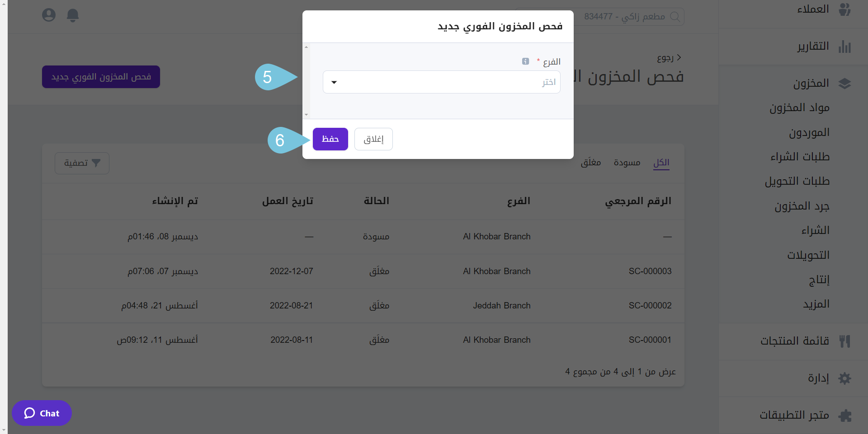Click the info icon beside الفرع label
Viewport: 868px width, 434px height.
525,61
